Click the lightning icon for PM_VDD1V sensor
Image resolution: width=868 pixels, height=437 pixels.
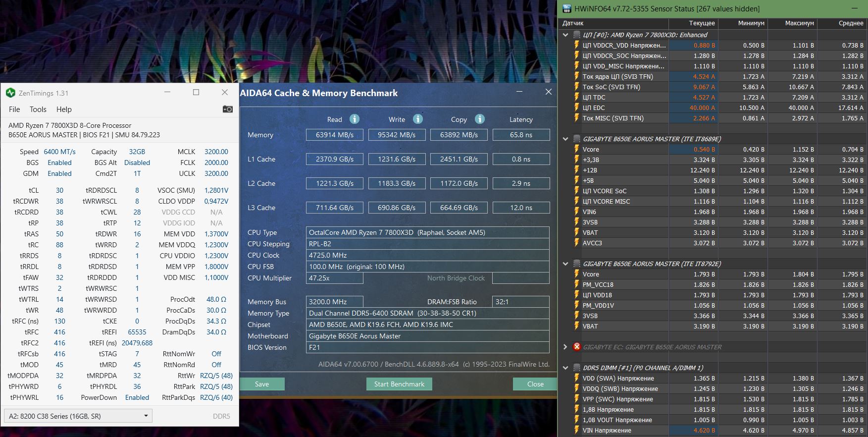[x=576, y=305]
